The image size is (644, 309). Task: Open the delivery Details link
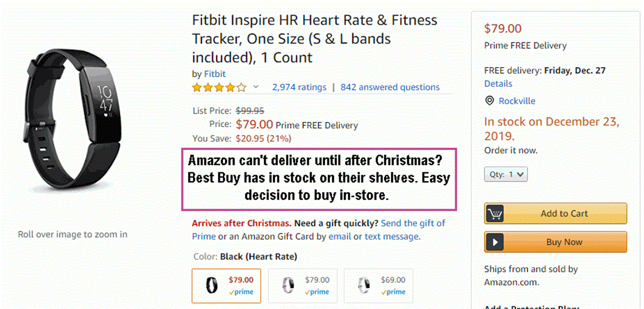(x=498, y=84)
